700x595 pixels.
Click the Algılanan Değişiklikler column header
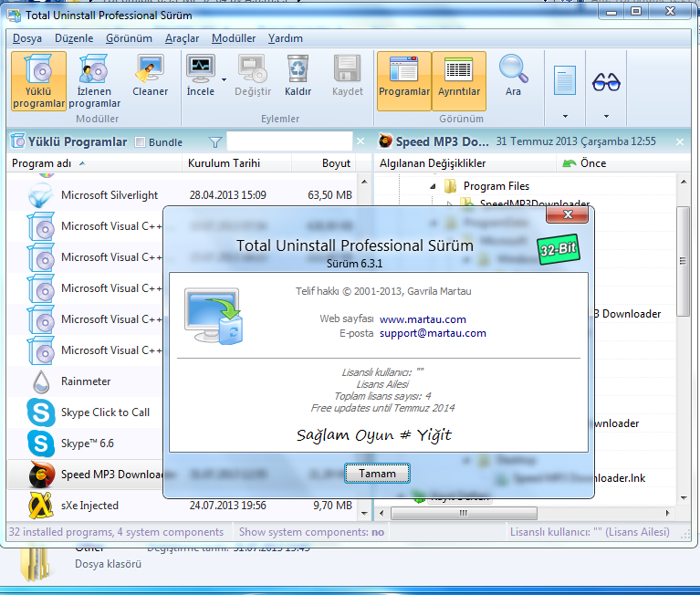point(465,163)
